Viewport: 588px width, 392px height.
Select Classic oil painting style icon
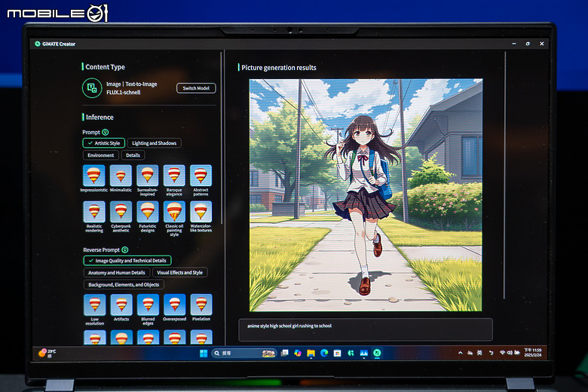pos(174,212)
